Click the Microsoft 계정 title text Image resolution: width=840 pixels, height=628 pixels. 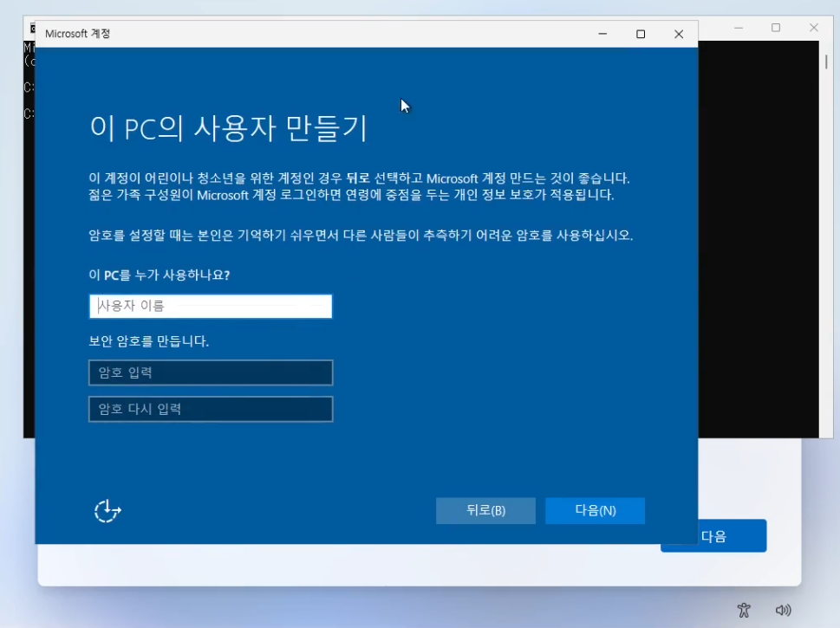click(x=78, y=34)
